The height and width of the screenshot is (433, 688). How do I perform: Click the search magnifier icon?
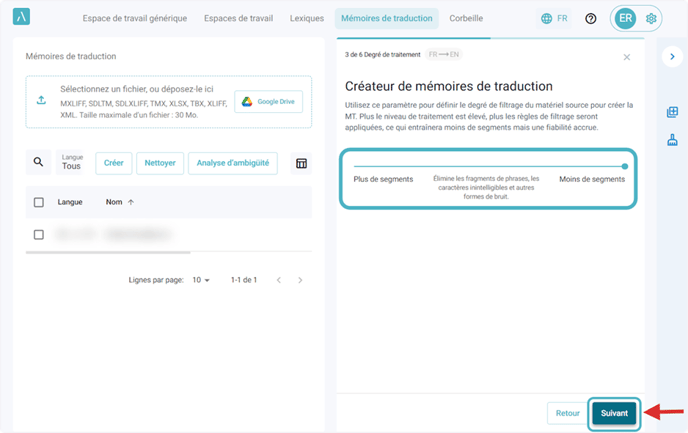[x=38, y=163]
